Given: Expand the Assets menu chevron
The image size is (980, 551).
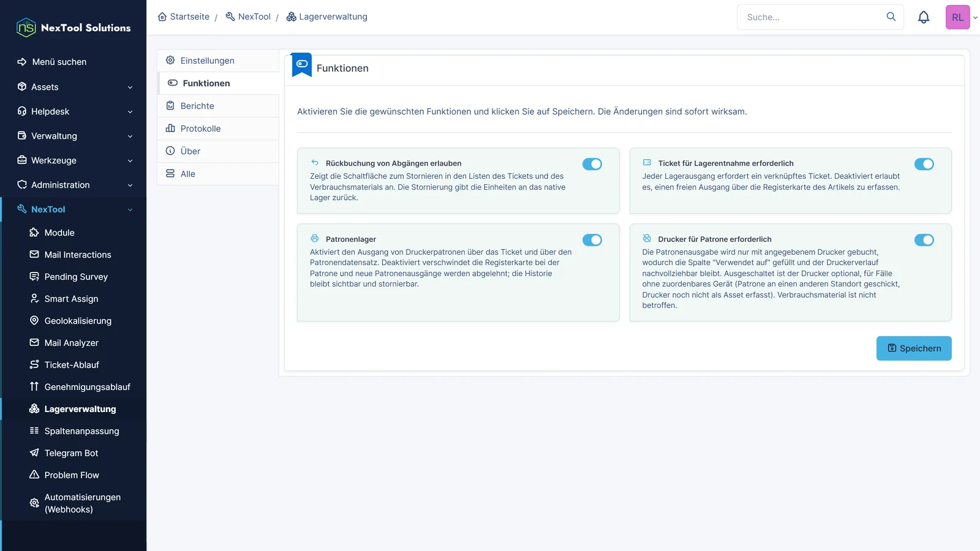Looking at the screenshot, I should 130,88.
